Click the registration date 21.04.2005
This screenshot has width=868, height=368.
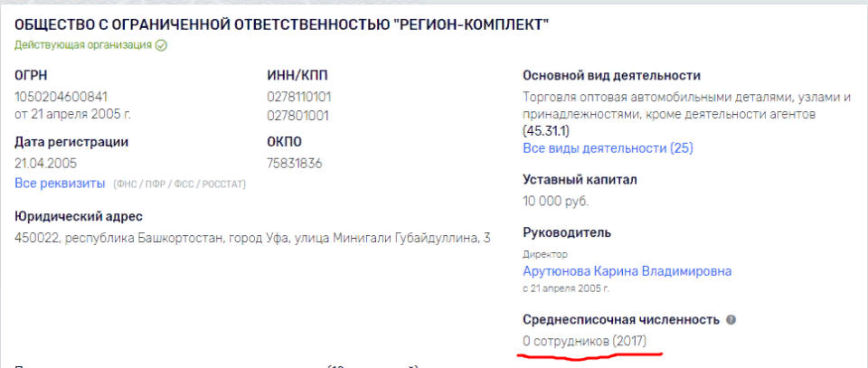46,164
